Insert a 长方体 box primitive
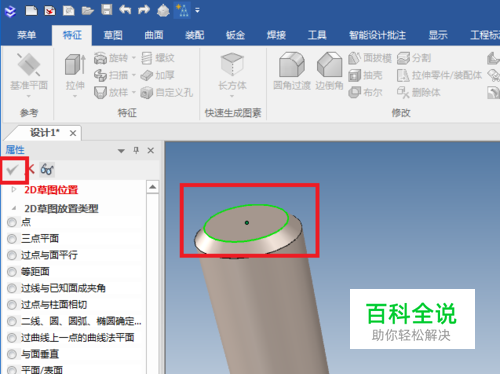This screenshot has height=374, width=500. pyautogui.click(x=232, y=72)
